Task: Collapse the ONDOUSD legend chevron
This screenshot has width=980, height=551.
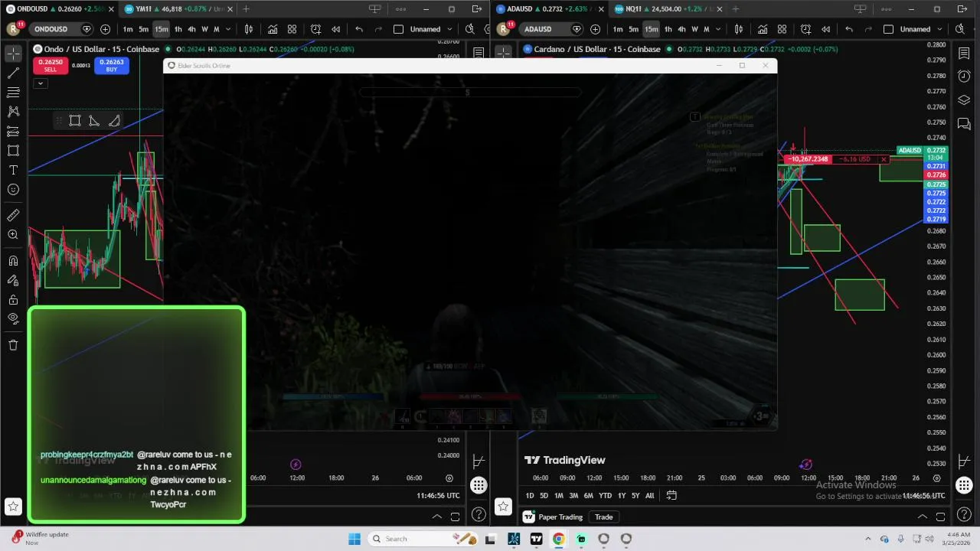Action: point(41,83)
